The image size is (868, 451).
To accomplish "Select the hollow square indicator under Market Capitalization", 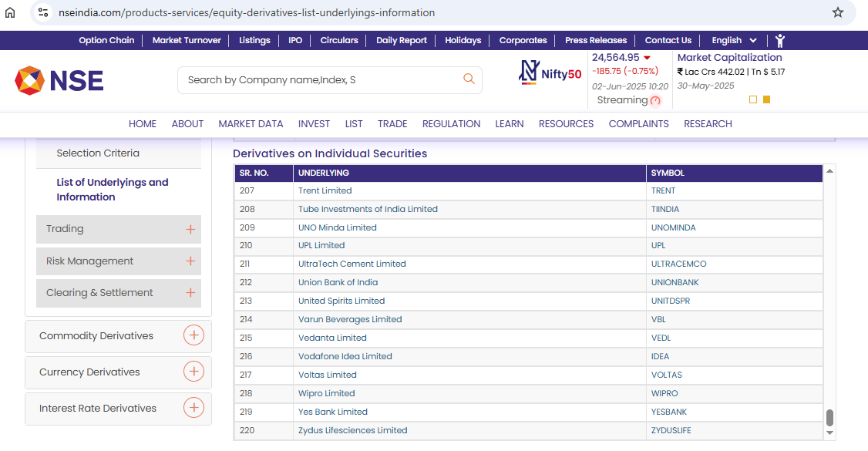I will pos(753,99).
